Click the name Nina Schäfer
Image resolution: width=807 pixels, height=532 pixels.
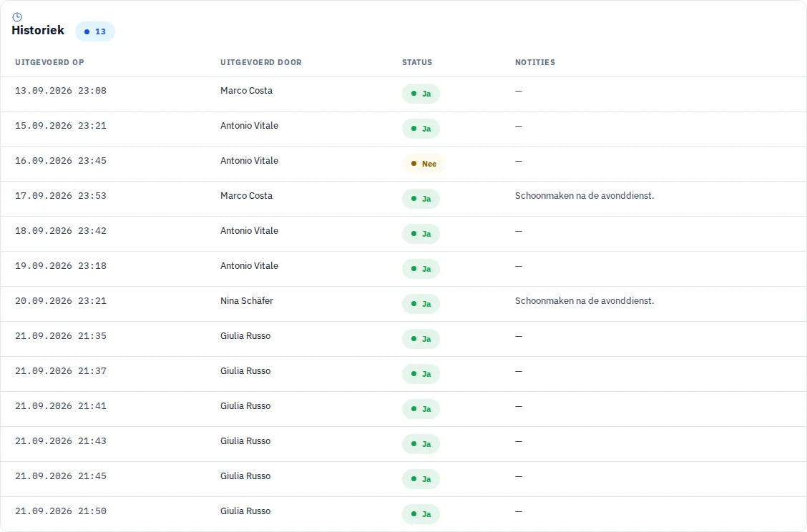(247, 300)
